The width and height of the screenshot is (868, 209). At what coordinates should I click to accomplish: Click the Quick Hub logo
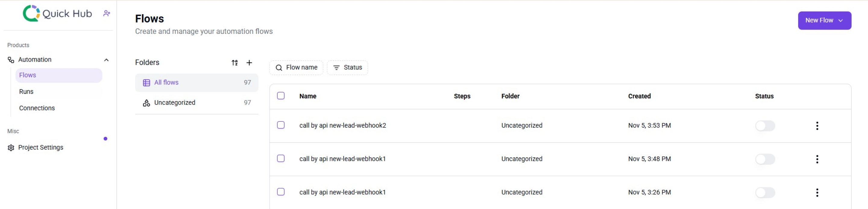tap(57, 13)
